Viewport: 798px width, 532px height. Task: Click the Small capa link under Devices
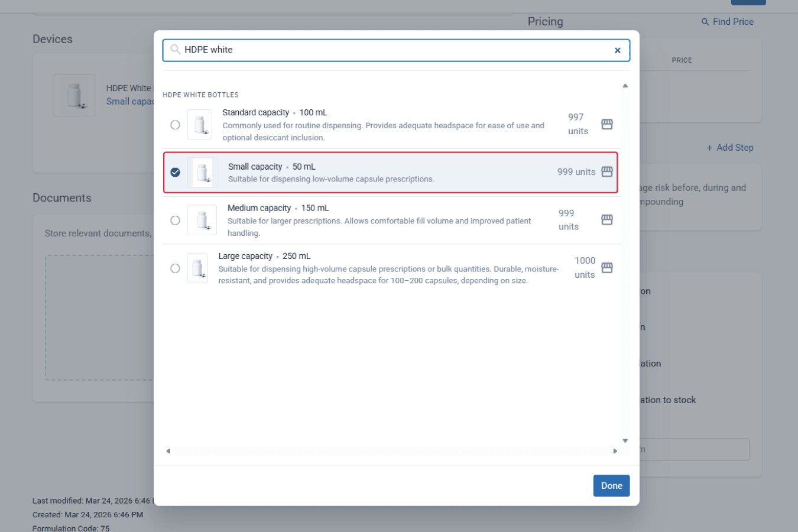[130, 102]
